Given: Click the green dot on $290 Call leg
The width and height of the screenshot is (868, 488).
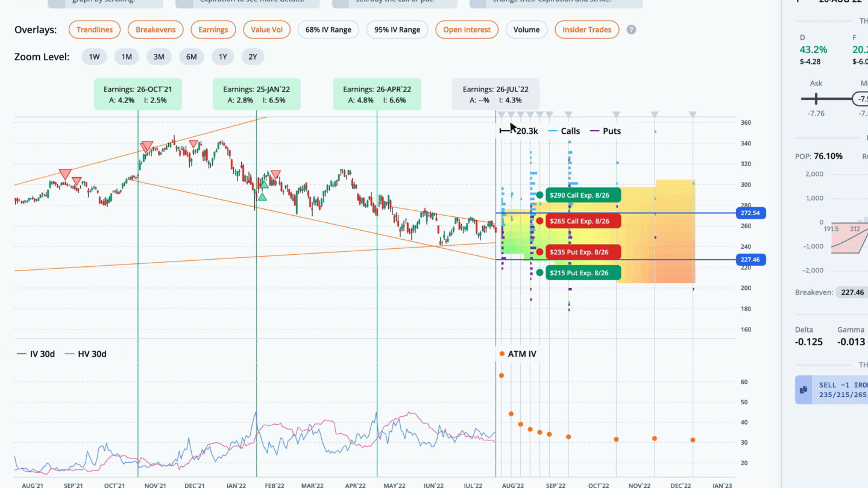Looking at the screenshot, I should tap(539, 195).
